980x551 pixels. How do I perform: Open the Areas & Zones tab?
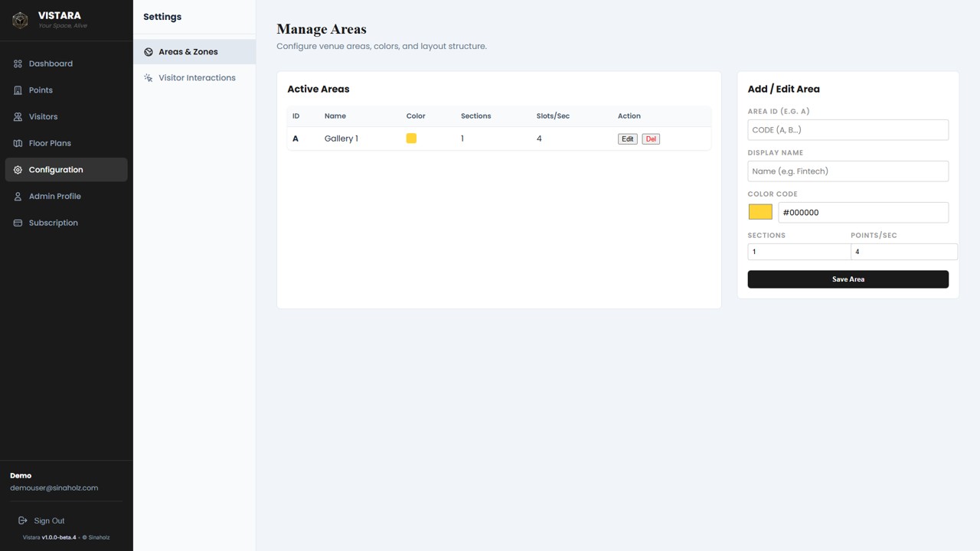188,51
